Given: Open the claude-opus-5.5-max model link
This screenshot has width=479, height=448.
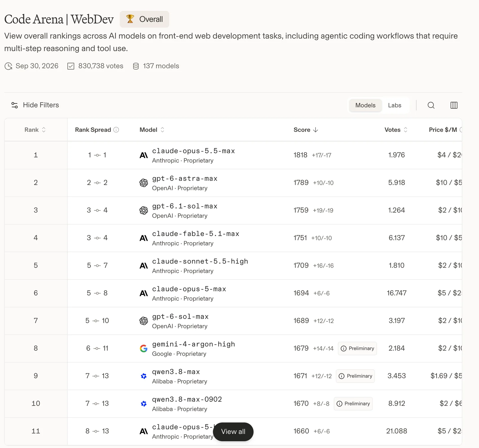Looking at the screenshot, I should [193, 151].
